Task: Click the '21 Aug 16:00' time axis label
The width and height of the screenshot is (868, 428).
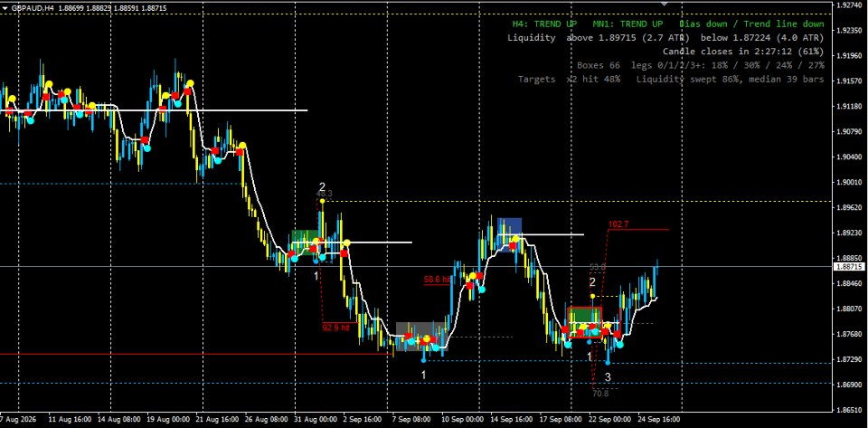Action: (x=219, y=419)
